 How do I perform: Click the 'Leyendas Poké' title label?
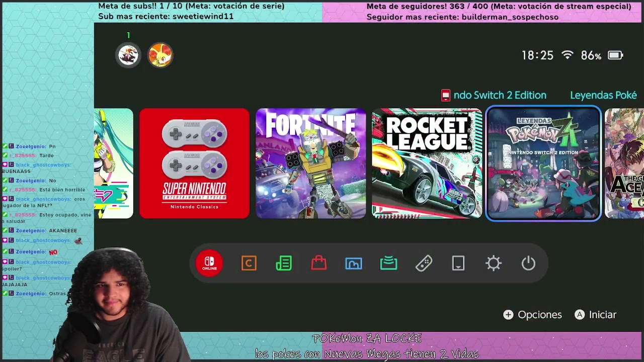(603, 95)
